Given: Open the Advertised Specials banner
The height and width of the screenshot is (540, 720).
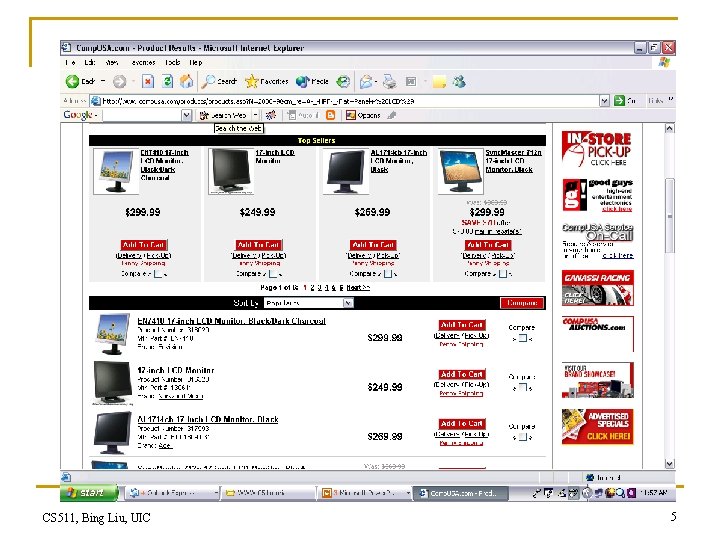Looking at the screenshot, I should tap(597, 427).
